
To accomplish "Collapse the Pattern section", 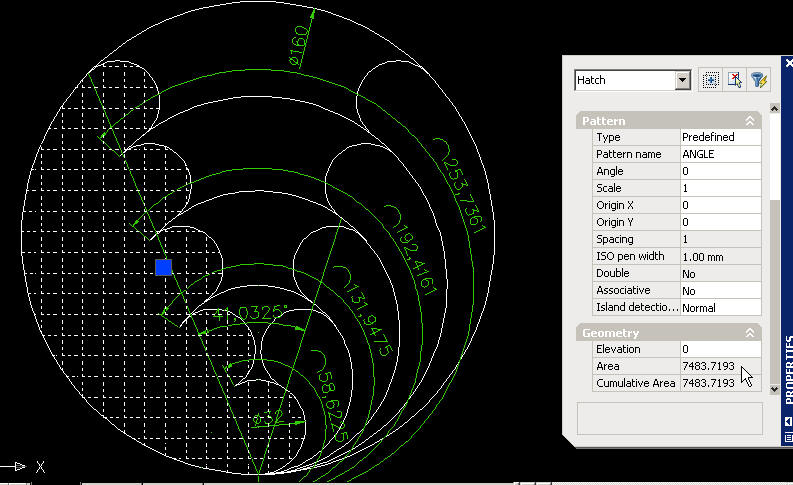I will tap(750, 121).
